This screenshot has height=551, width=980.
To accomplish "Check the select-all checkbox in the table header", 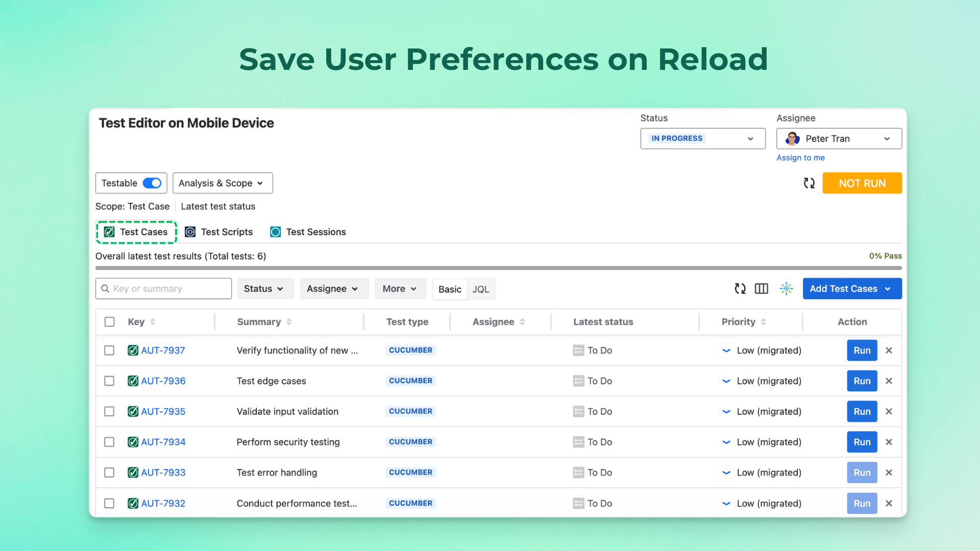I will [109, 321].
